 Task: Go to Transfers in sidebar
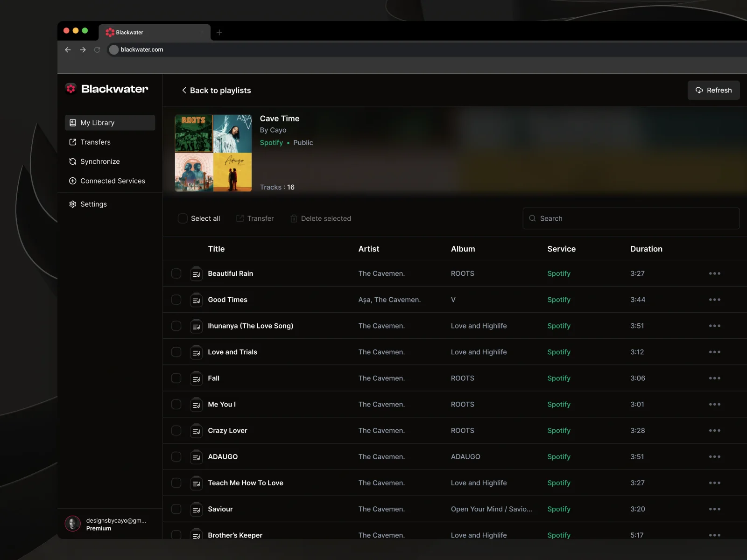[110, 142]
